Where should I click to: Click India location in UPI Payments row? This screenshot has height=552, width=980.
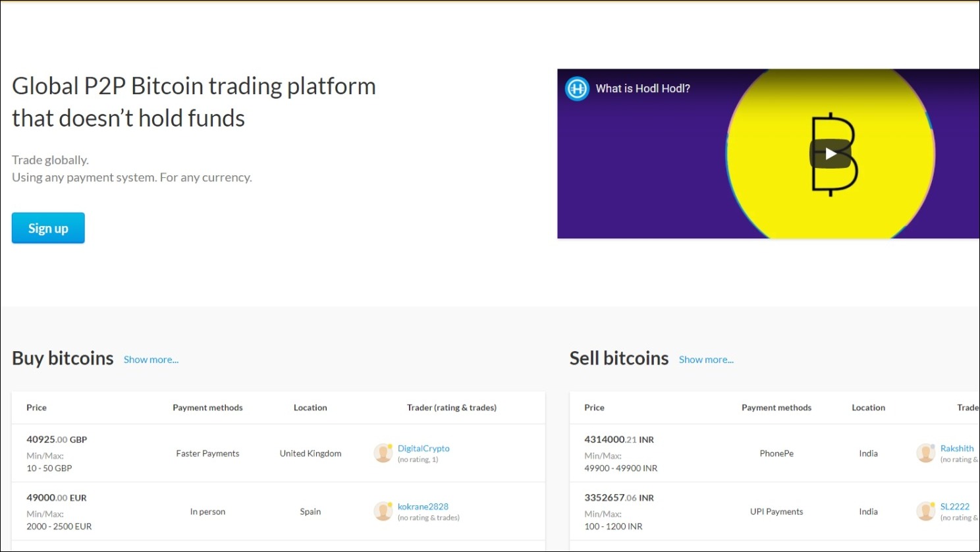(868, 512)
